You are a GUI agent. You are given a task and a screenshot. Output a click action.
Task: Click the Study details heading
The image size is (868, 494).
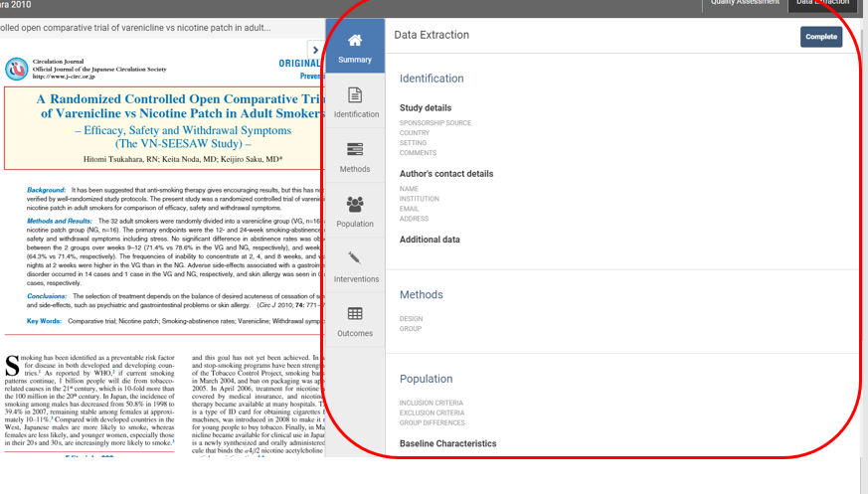426,108
